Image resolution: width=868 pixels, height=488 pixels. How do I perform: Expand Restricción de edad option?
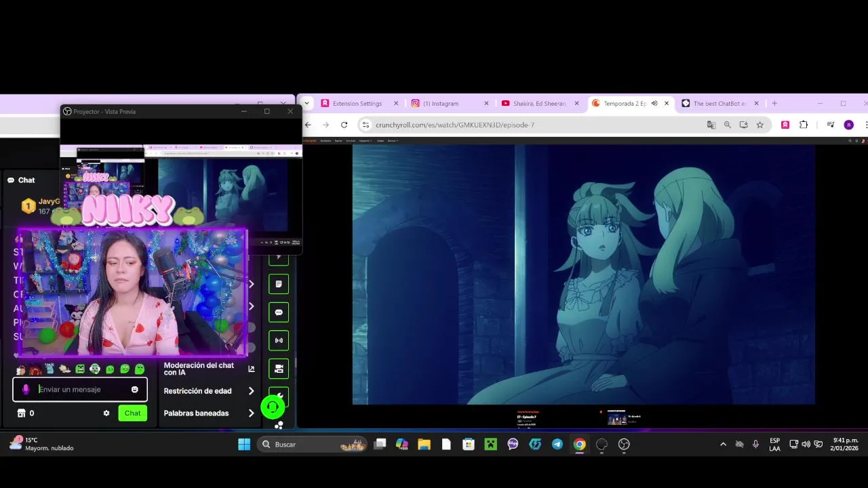(251, 391)
